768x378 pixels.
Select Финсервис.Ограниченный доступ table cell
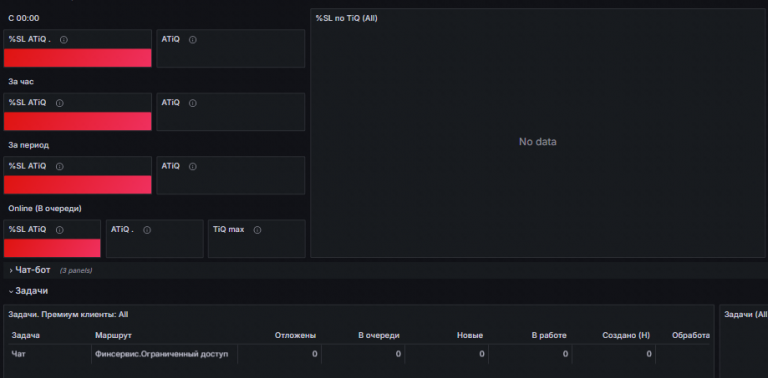point(164,354)
